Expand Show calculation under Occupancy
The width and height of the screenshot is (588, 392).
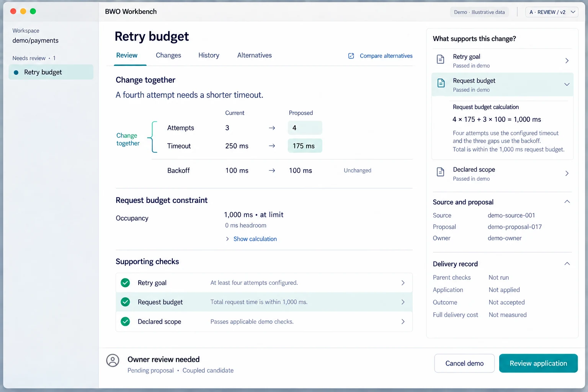coord(251,239)
